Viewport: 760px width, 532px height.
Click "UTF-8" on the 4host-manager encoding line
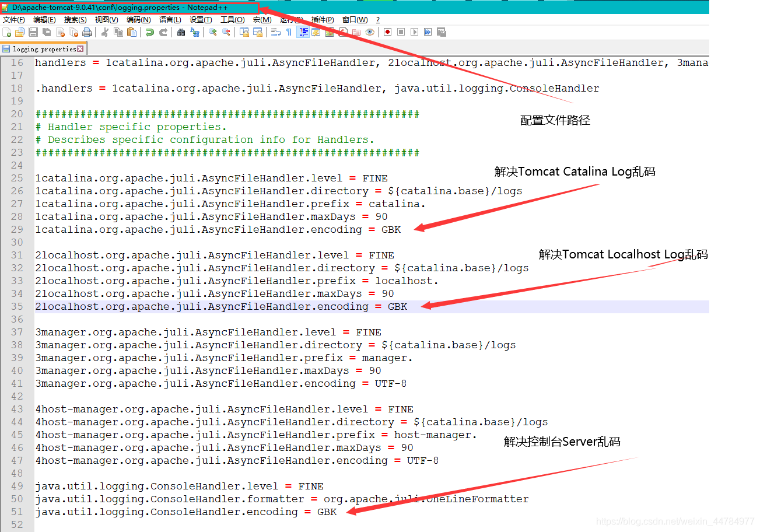click(x=423, y=460)
